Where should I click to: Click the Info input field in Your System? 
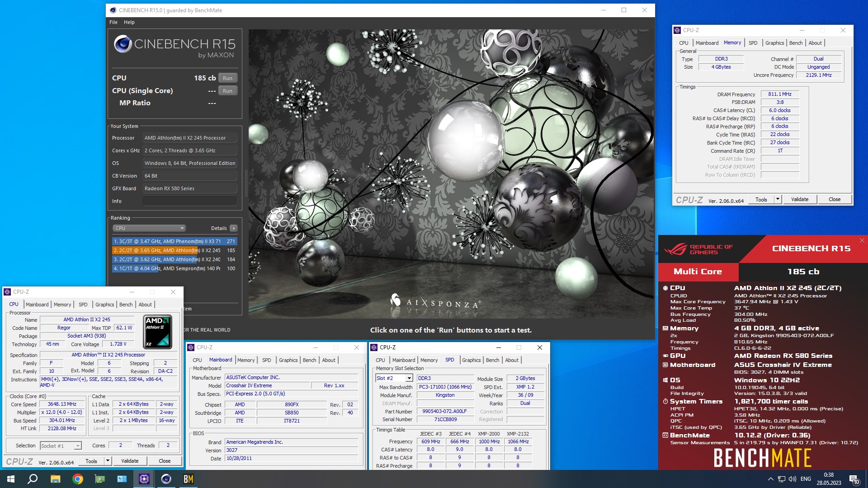point(190,201)
